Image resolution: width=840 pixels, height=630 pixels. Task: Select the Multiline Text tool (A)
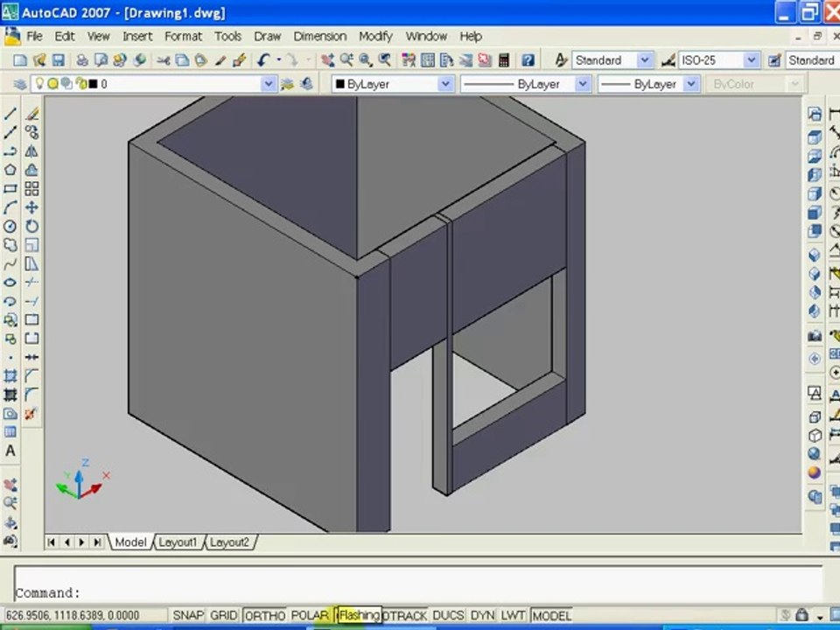[10, 451]
